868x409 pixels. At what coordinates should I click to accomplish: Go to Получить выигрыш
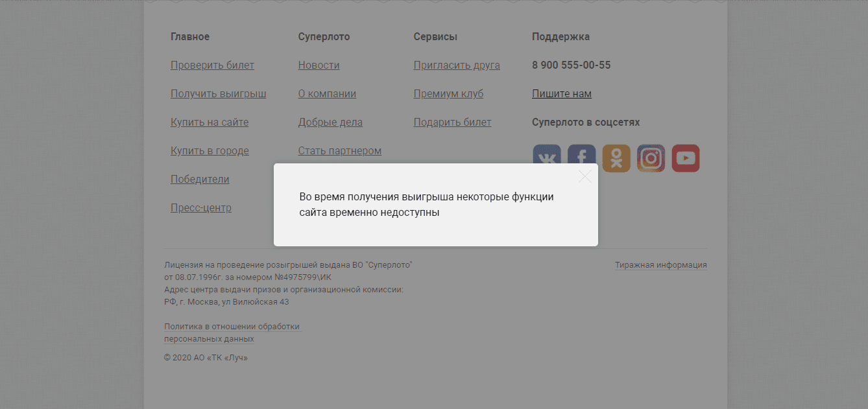218,94
